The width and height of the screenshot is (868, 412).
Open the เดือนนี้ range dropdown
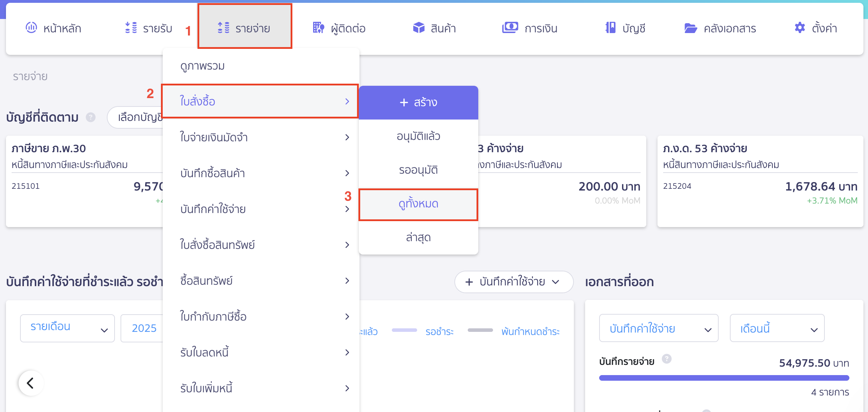coord(777,328)
